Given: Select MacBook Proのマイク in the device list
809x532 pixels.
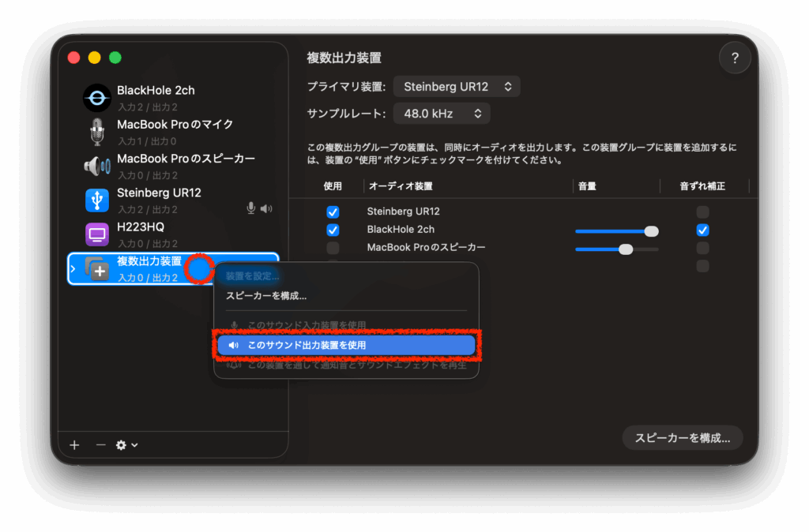Looking at the screenshot, I should [x=175, y=124].
